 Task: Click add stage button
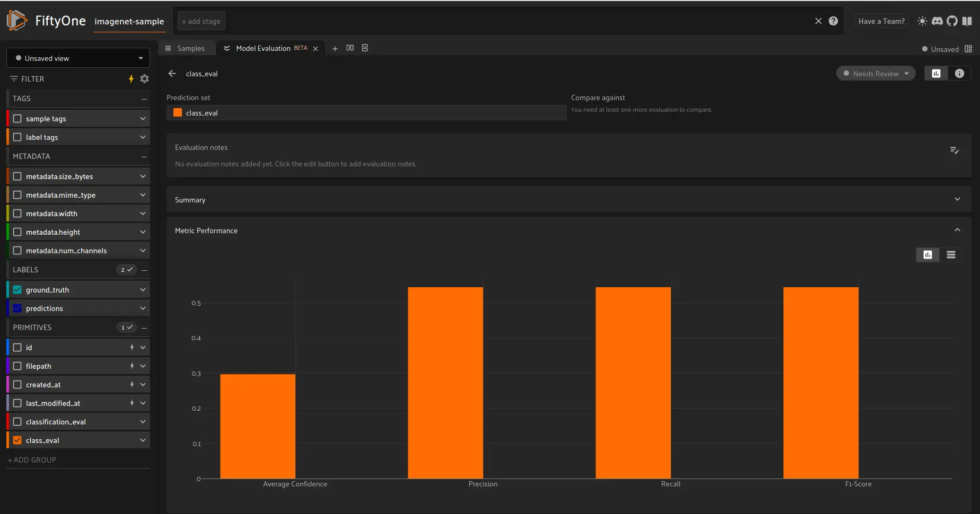point(201,21)
